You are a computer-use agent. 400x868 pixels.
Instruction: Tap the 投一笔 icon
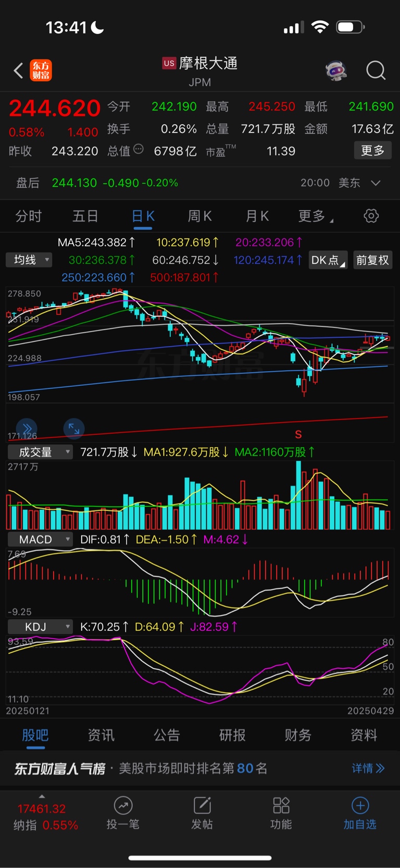pos(123,806)
